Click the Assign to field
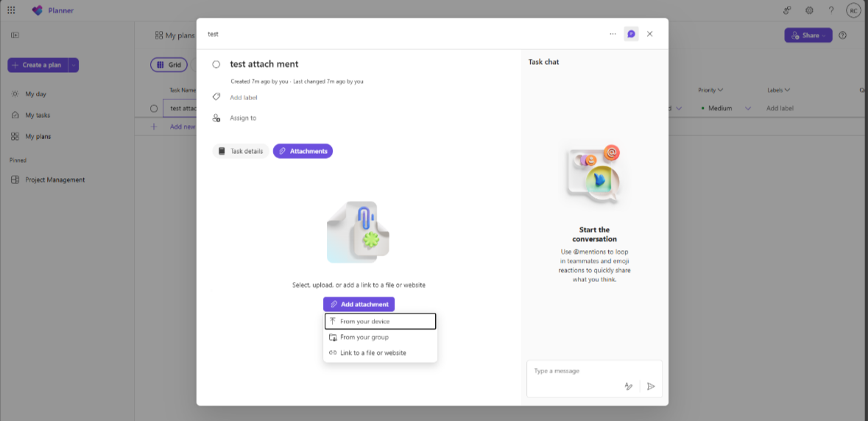868x421 pixels. click(243, 118)
